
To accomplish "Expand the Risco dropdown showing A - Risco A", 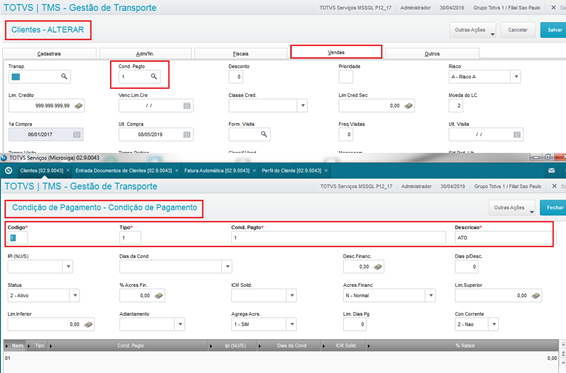I will click(516, 77).
